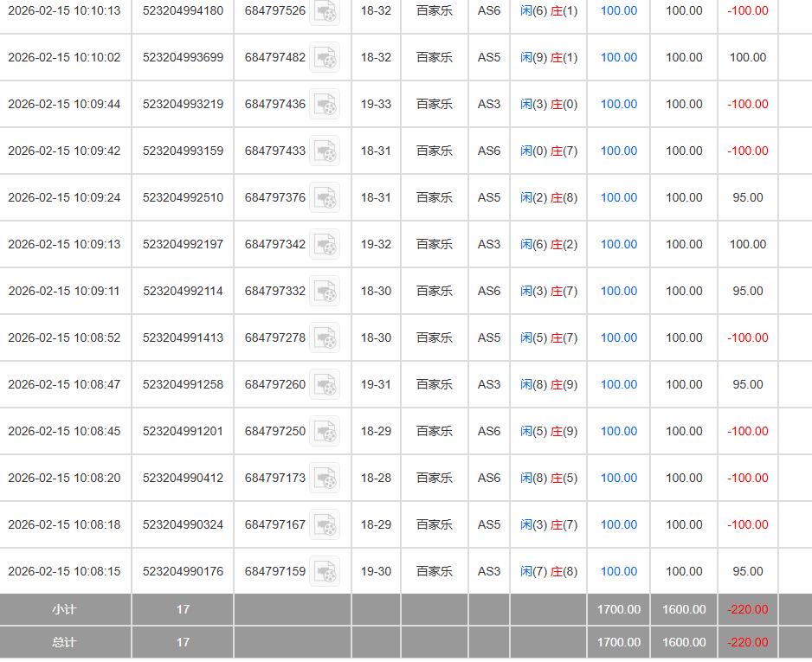Click the video icon for 684797342
The height and width of the screenshot is (662, 812).
pos(325,245)
